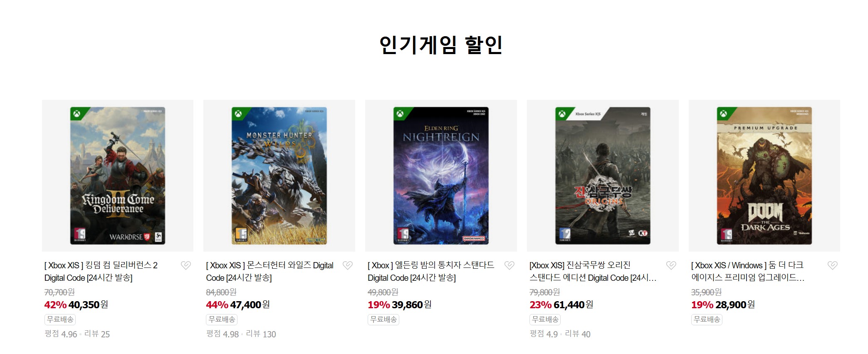Click the 47,400원 discounted price
Image resolution: width=868 pixels, height=354 pixels.
click(250, 305)
